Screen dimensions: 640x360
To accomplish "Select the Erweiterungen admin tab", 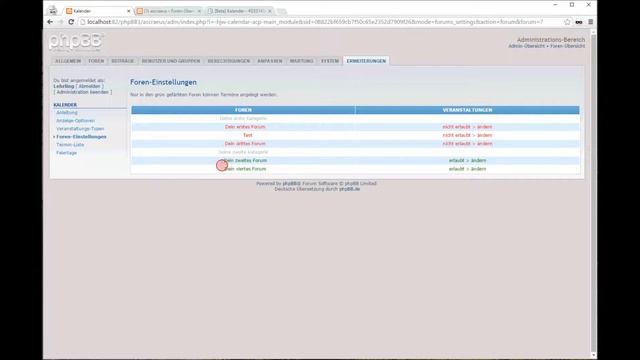I will point(366,61).
